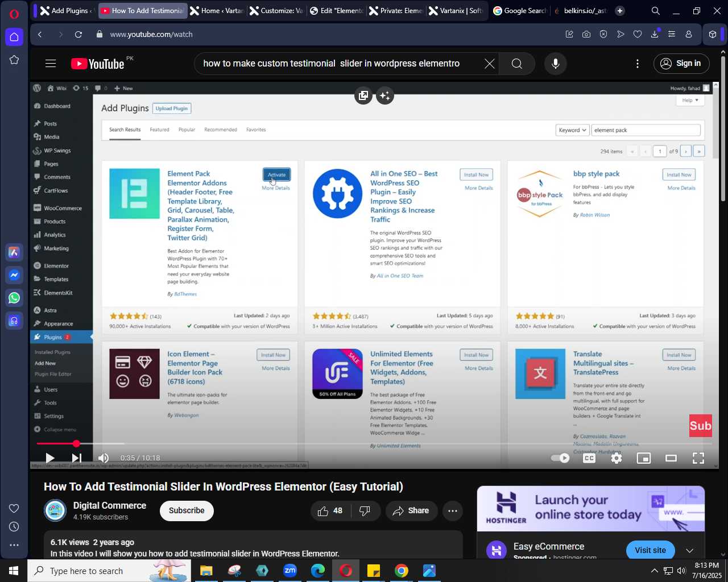Share the video
This screenshot has height=582, width=728.
point(411,511)
